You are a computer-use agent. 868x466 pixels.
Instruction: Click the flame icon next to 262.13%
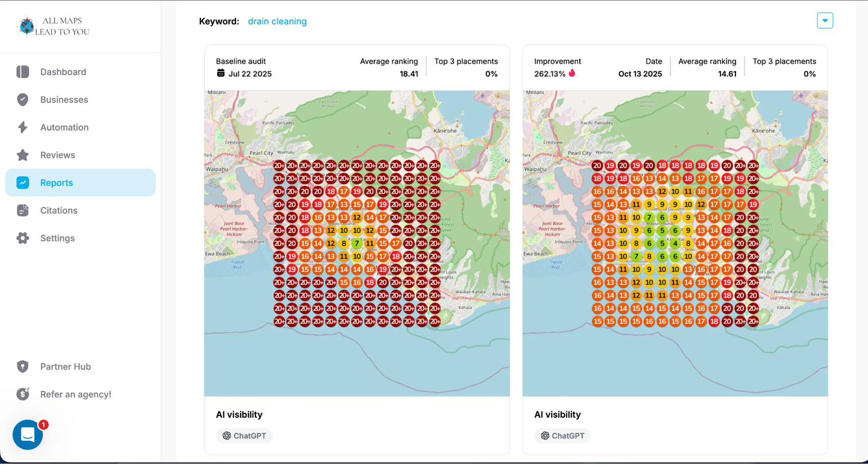click(572, 73)
